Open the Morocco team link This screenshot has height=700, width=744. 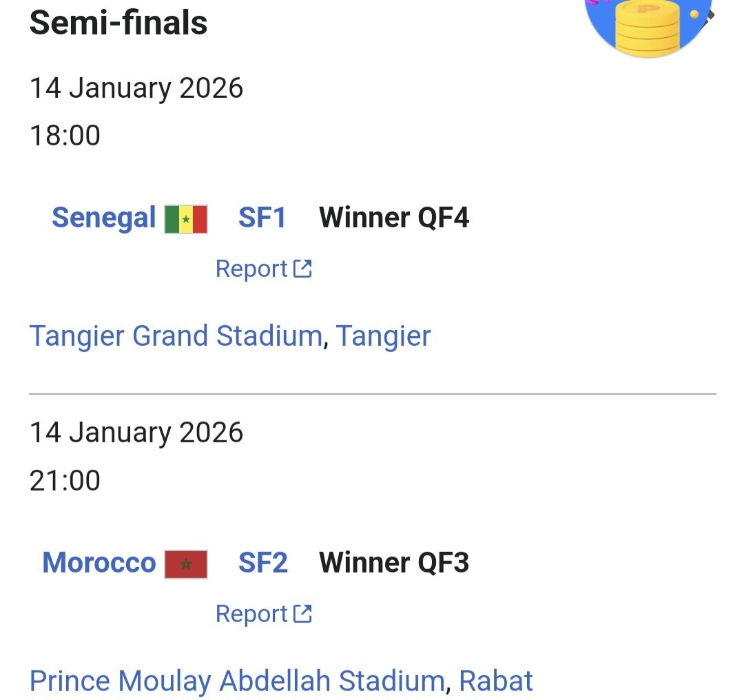(99, 563)
